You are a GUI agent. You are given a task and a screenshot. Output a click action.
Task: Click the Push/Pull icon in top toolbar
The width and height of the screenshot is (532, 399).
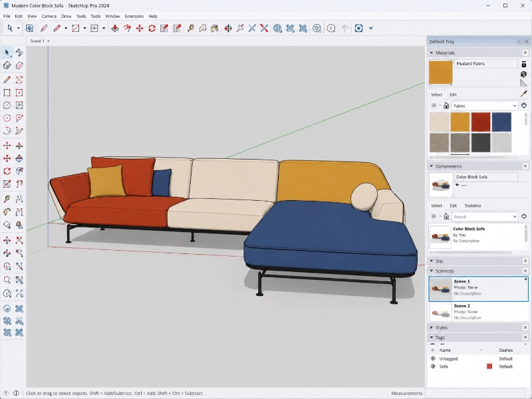pyautogui.click(x=115, y=28)
